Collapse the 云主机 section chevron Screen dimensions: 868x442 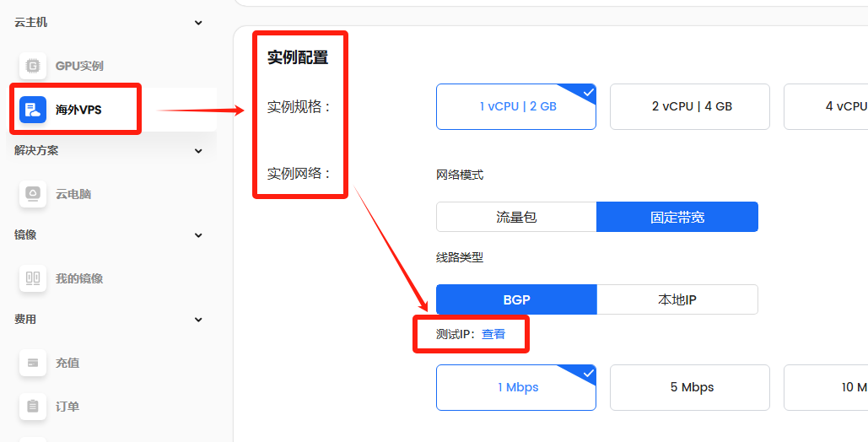(x=199, y=23)
